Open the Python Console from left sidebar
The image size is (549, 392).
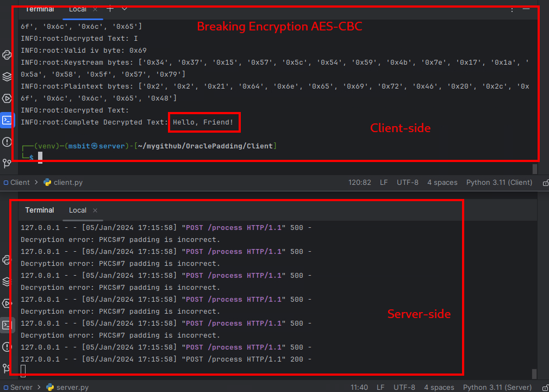coord(7,98)
